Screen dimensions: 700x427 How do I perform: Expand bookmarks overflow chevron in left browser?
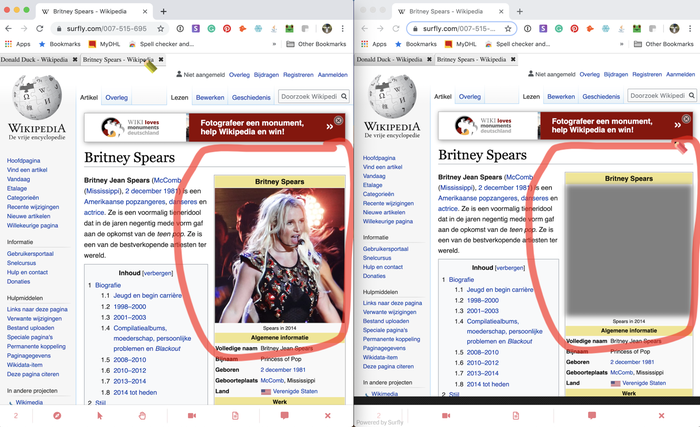coord(275,45)
